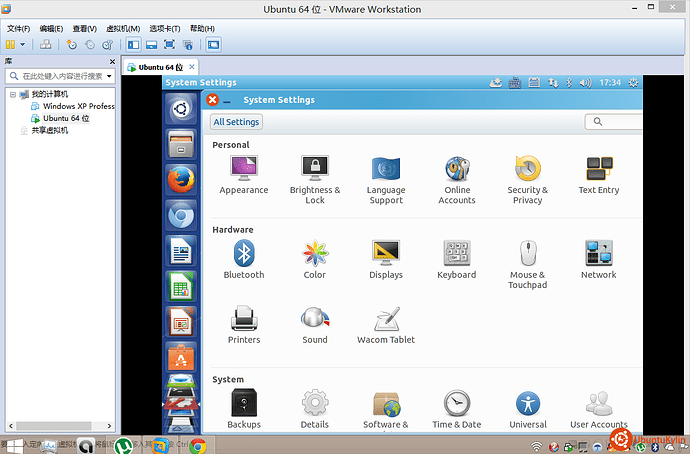Image resolution: width=690 pixels, height=454 pixels.
Task: Expand the pause button dropdown arrow
Action: click(x=22, y=44)
